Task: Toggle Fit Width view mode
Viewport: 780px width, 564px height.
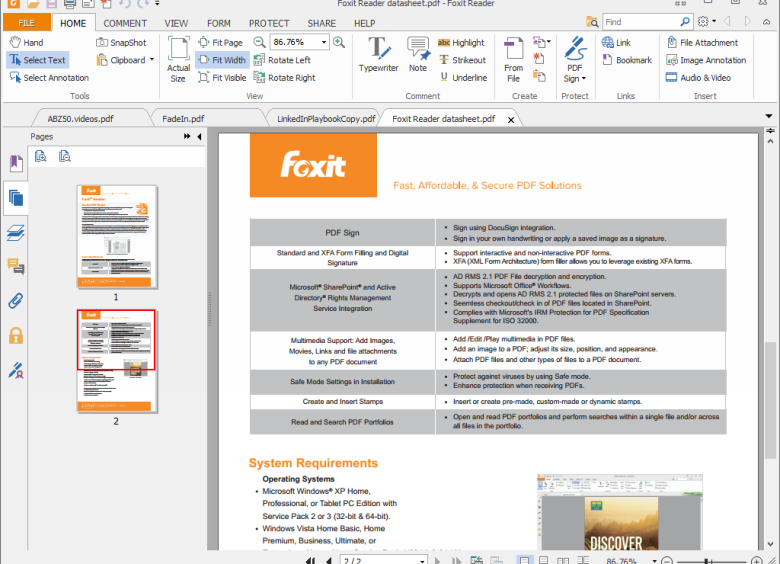Action: [x=221, y=60]
